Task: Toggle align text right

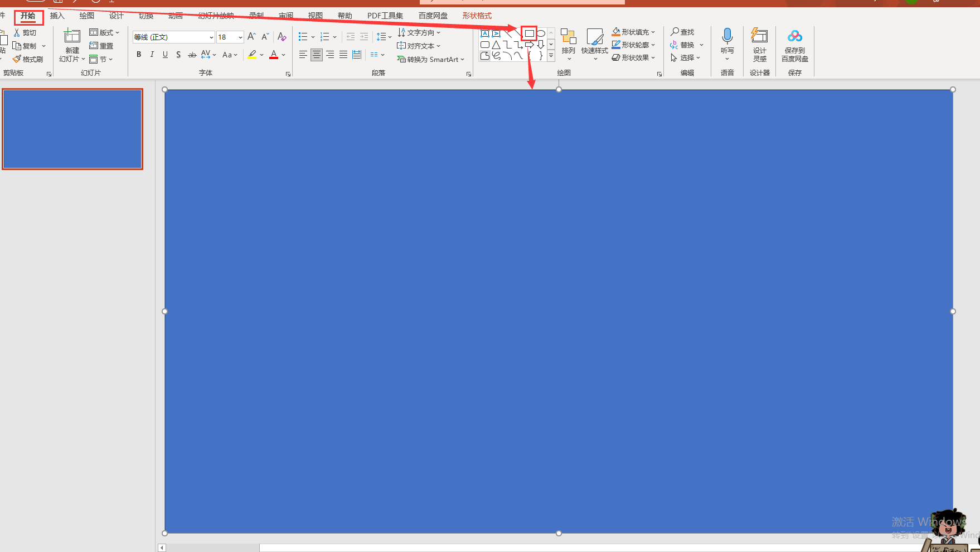Action: coord(330,55)
